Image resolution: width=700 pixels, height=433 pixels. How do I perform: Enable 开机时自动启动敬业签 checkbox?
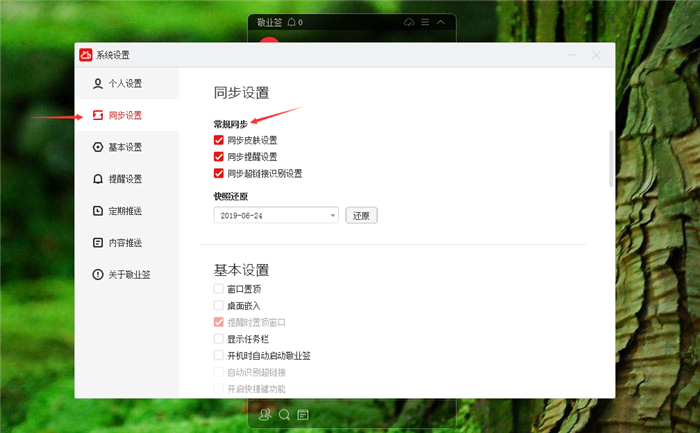pyautogui.click(x=218, y=355)
